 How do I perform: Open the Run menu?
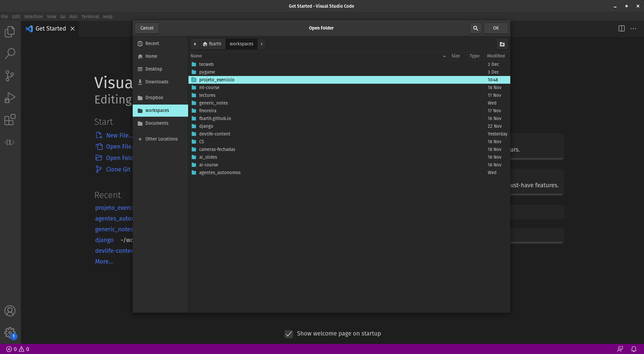pyautogui.click(x=73, y=16)
